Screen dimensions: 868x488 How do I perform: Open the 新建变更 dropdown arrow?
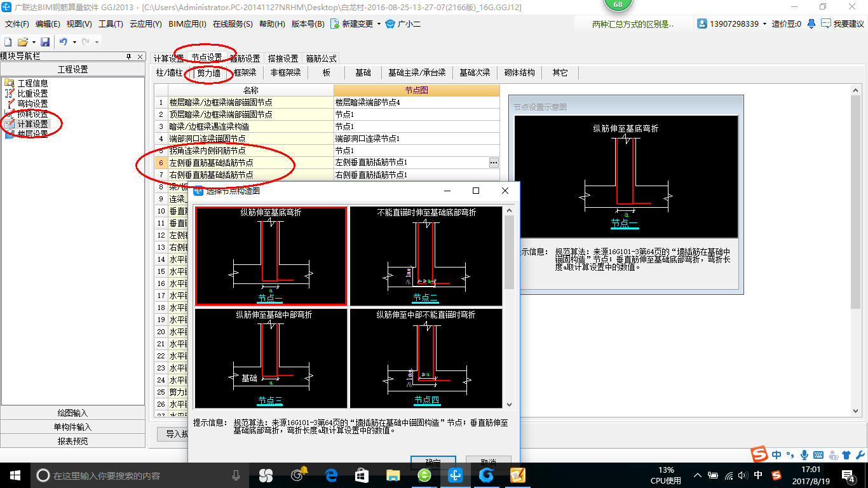pyautogui.click(x=379, y=24)
